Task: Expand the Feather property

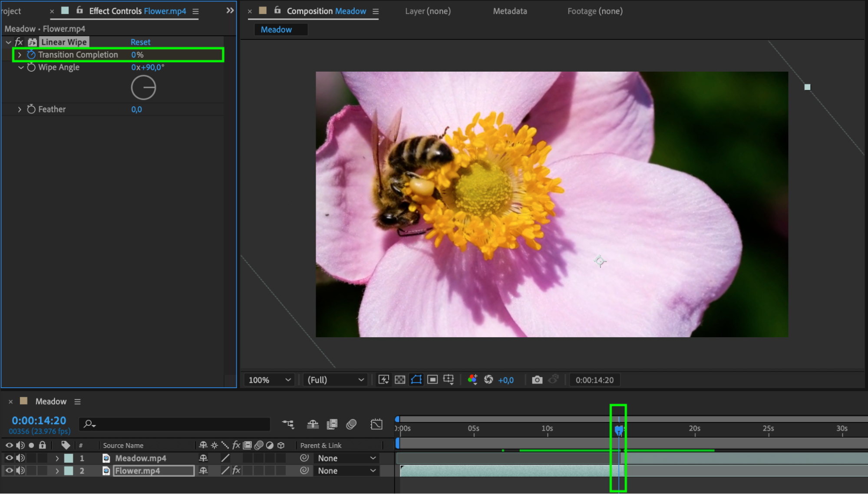Action: click(x=20, y=109)
